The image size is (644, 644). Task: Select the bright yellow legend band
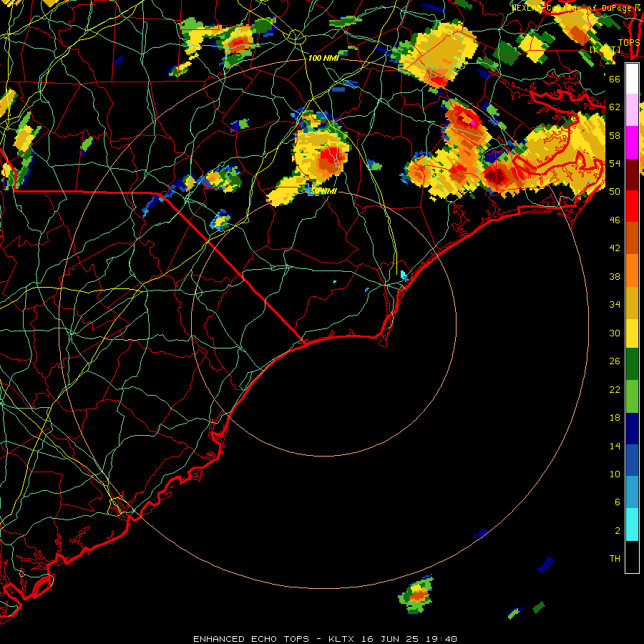(632, 333)
